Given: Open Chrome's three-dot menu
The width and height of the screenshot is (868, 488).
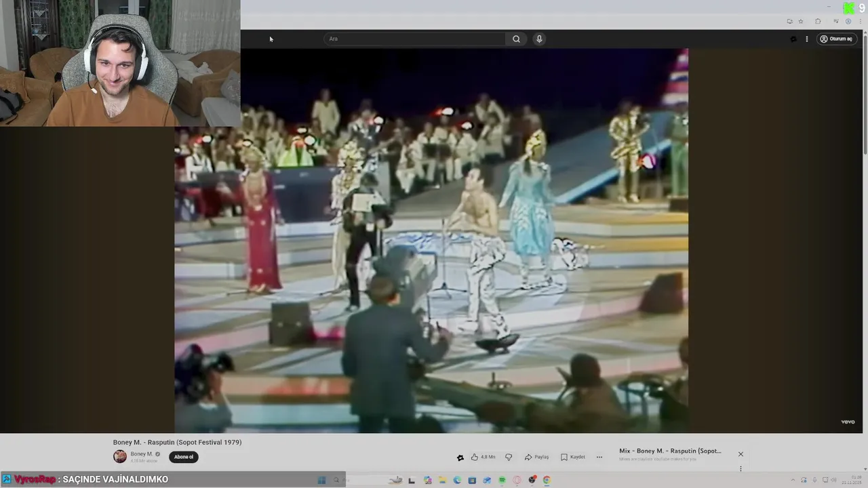Looking at the screenshot, I should tap(861, 21).
